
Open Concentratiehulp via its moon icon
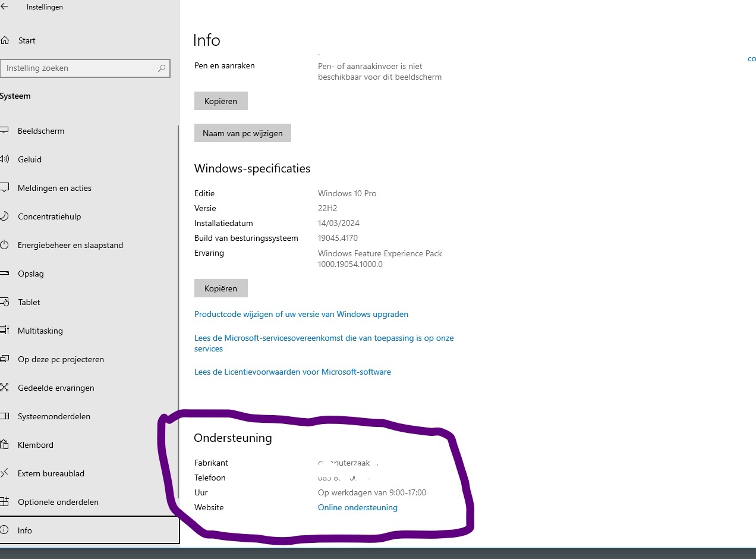coord(5,216)
